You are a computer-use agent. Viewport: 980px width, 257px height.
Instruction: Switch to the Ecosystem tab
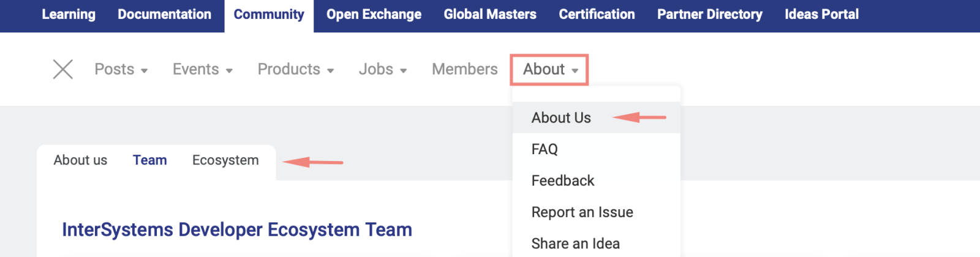tap(225, 160)
